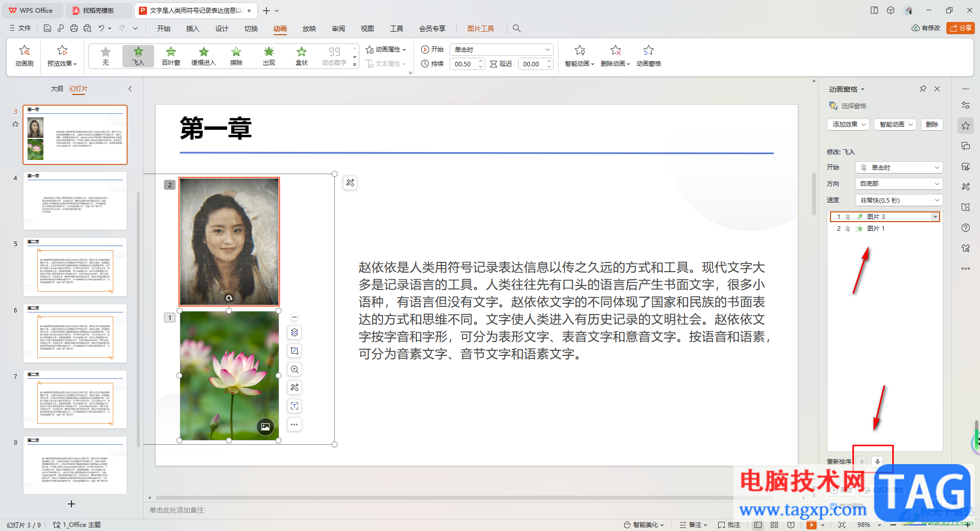Click the crop icon beside the lotus picture
The height and width of the screenshot is (531, 980).
tap(295, 351)
